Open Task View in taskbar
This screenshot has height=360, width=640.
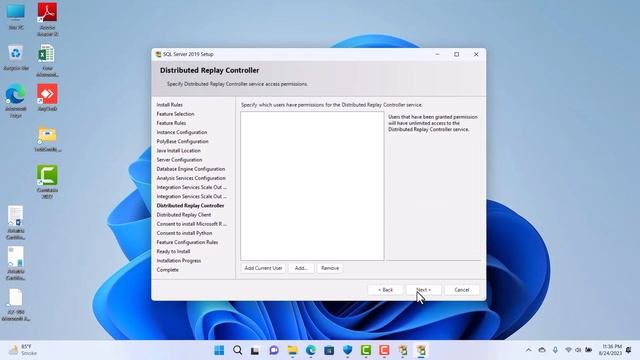click(x=256, y=350)
